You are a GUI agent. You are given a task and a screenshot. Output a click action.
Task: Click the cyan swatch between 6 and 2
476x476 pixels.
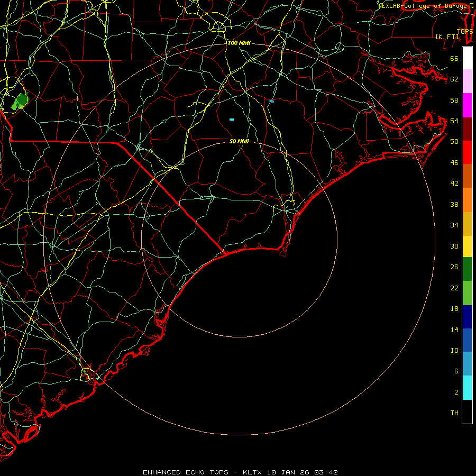tap(467, 388)
